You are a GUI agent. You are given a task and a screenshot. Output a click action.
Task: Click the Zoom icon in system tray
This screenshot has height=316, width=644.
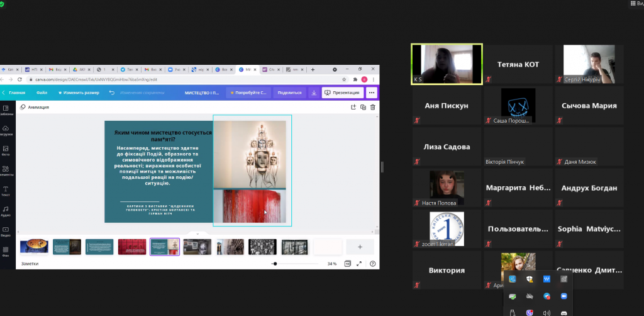(x=564, y=296)
